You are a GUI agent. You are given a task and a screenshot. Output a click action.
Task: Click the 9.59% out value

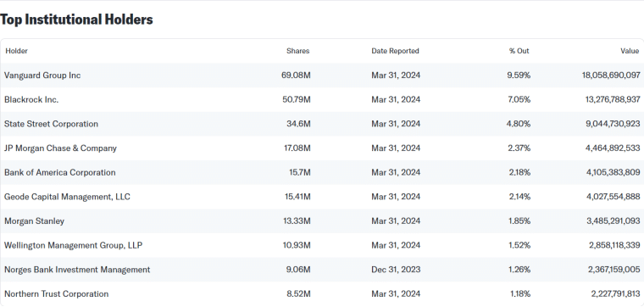[519, 75]
